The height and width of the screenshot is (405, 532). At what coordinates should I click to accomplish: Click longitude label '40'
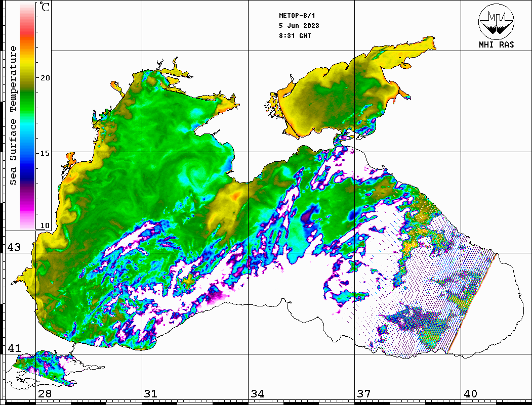470,394
